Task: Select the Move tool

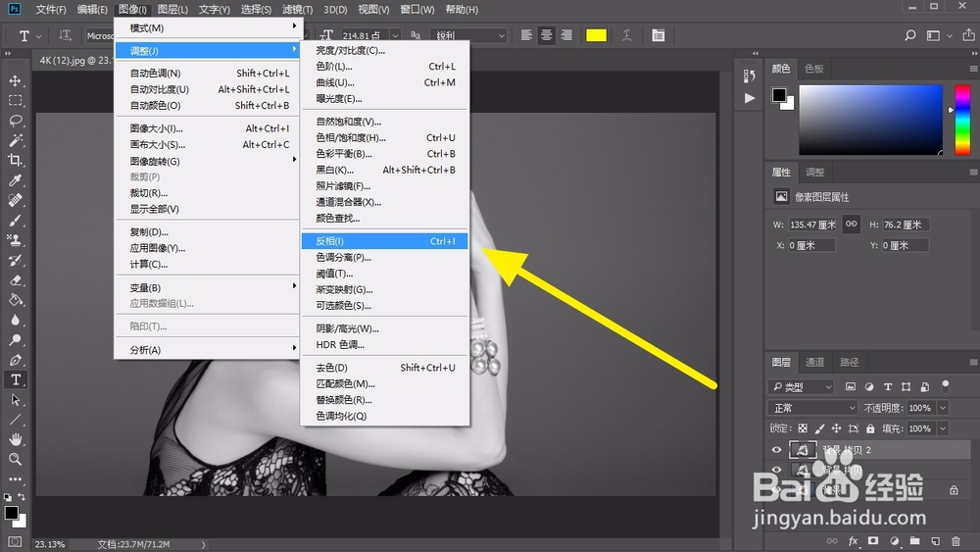Action: coord(15,80)
